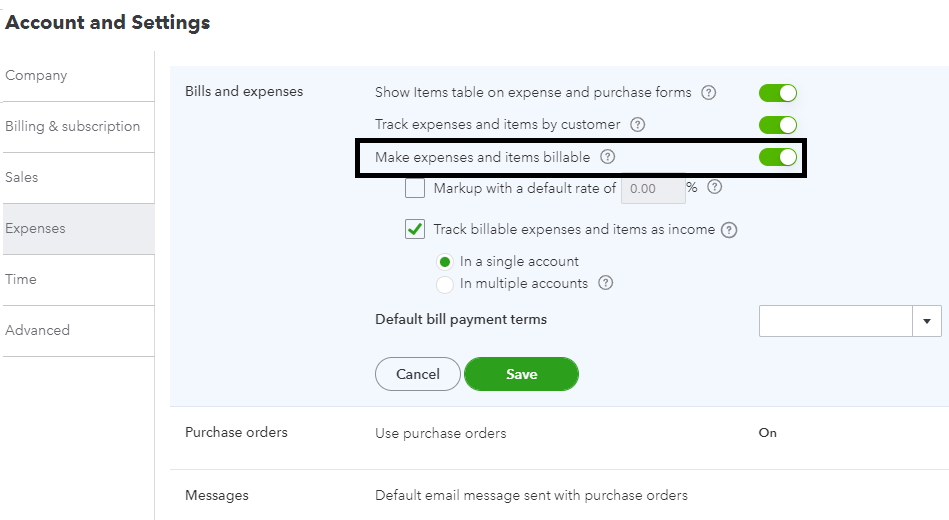949x520 pixels.
Task: Open Billing & subscription tab
Action: coord(72,126)
